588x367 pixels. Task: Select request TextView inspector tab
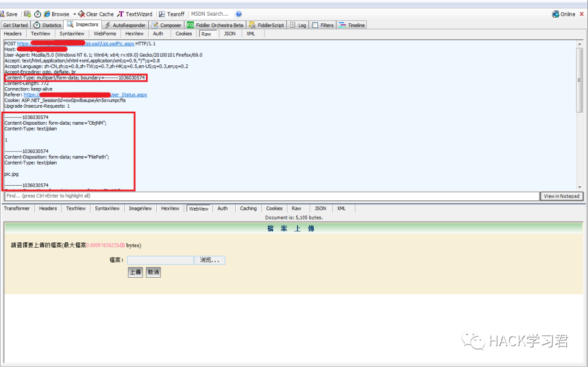(40, 34)
